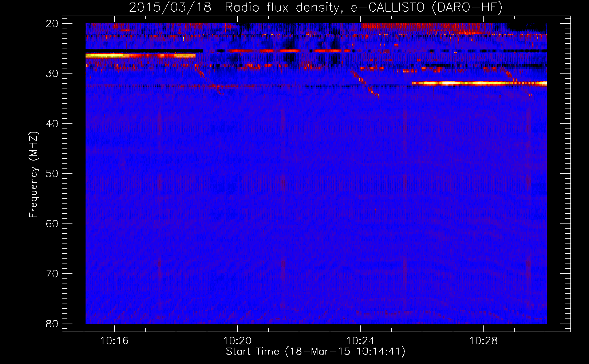The width and height of the screenshot is (589, 364).
Task: Click the "Start Time (18-Mar-15 10:14:41)" label
Action: pyautogui.click(x=316, y=352)
